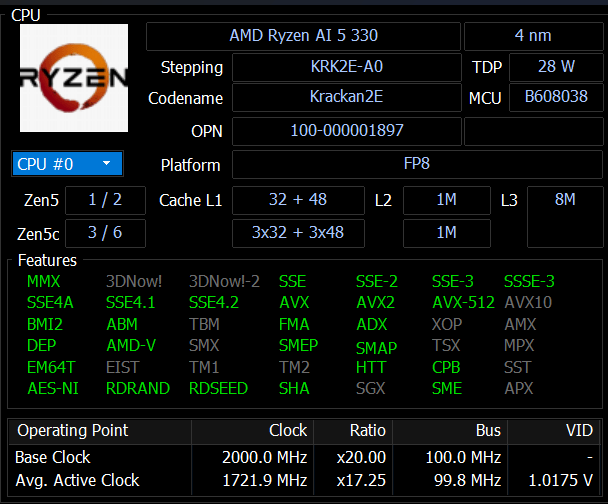Image resolution: width=608 pixels, height=504 pixels.
Task: Select the 4 nm process field
Action: click(532, 36)
